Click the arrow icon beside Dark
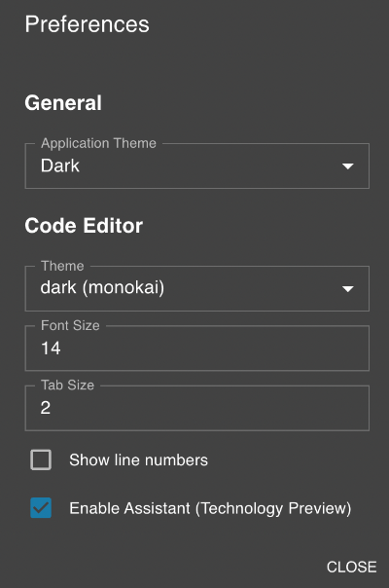389x588 pixels. 348,166
